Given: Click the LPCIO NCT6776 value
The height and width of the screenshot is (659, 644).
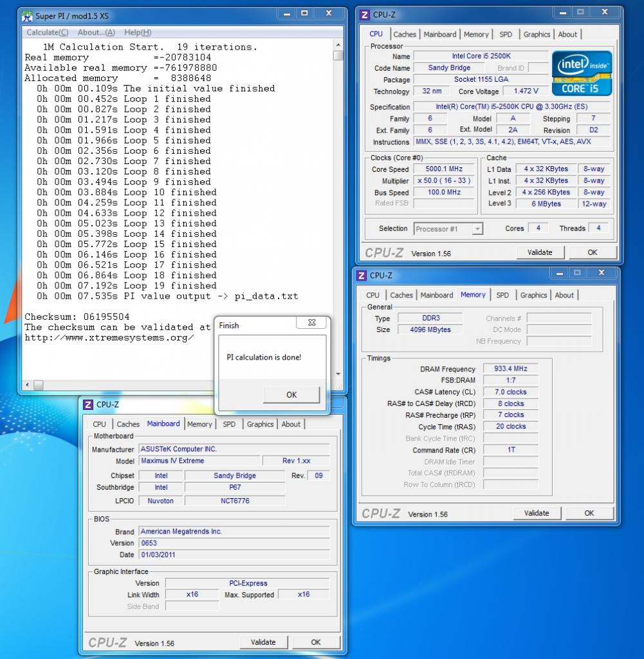Looking at the screenshot, I should pos(235,501).
